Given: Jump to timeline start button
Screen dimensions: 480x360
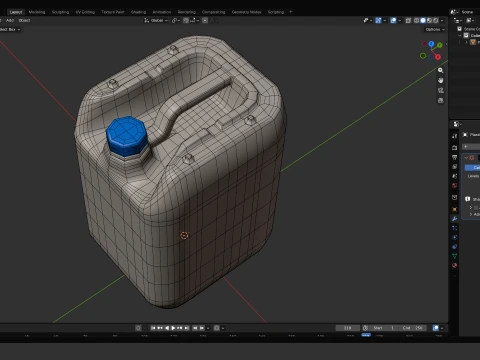Looking at the screenshot, I should tap(153, 328).
